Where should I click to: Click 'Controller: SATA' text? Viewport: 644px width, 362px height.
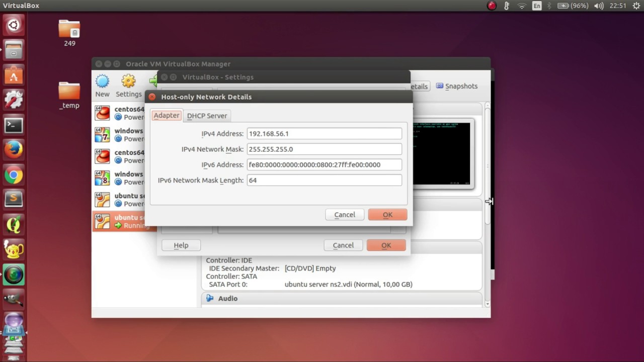[231, 277]
